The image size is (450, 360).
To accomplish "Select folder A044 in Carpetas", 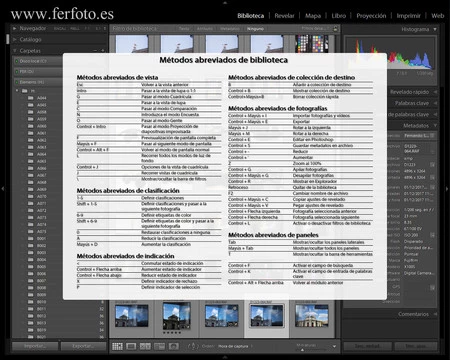I will [42, 98].
